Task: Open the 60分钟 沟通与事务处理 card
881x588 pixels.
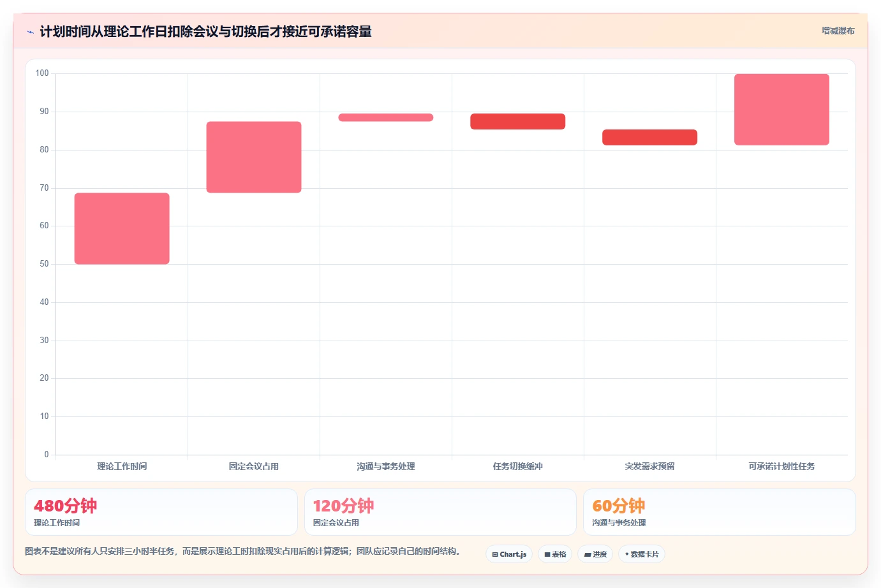Action: pos(720,512)
